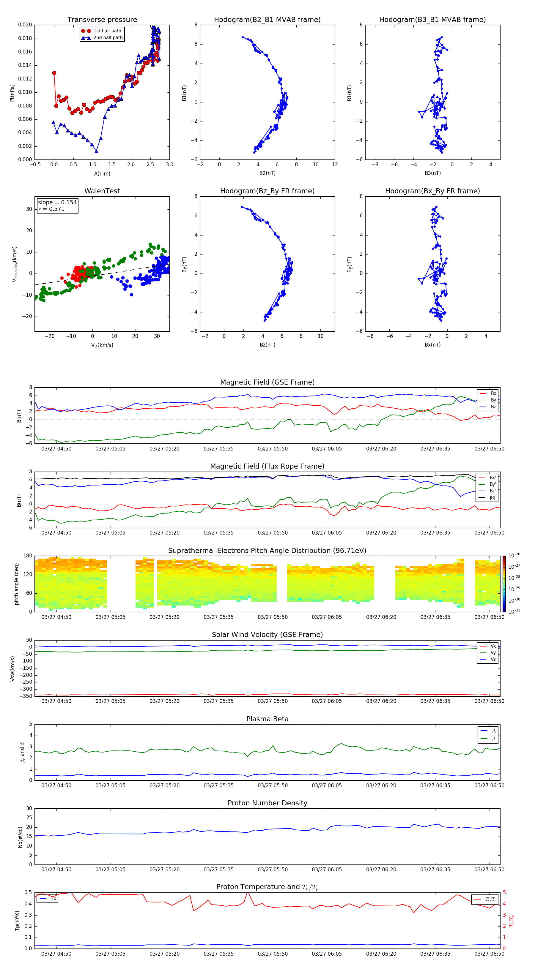The height and width of the screenshot is (980, 535).
Task: Select the "r = 0.571" annotation
Action: coord(51,209)
